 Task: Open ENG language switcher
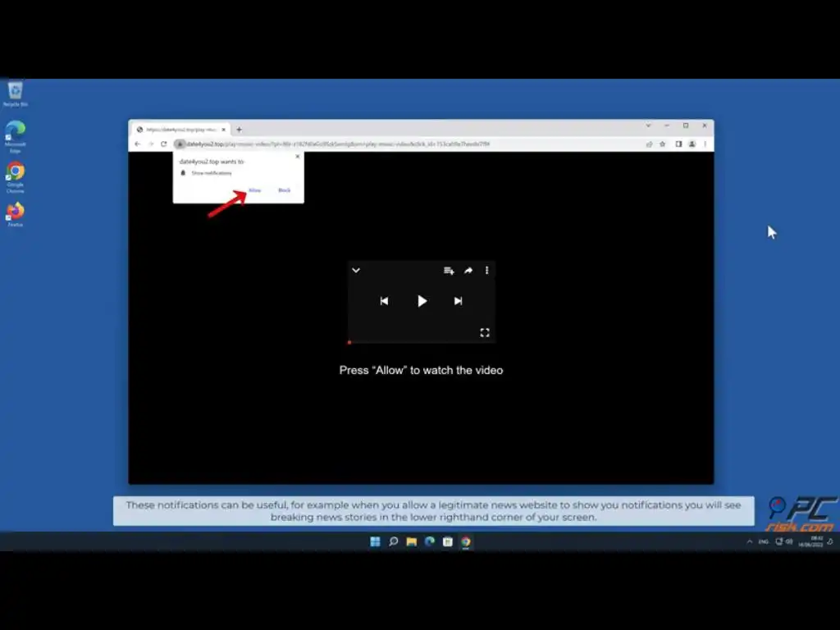764,541
